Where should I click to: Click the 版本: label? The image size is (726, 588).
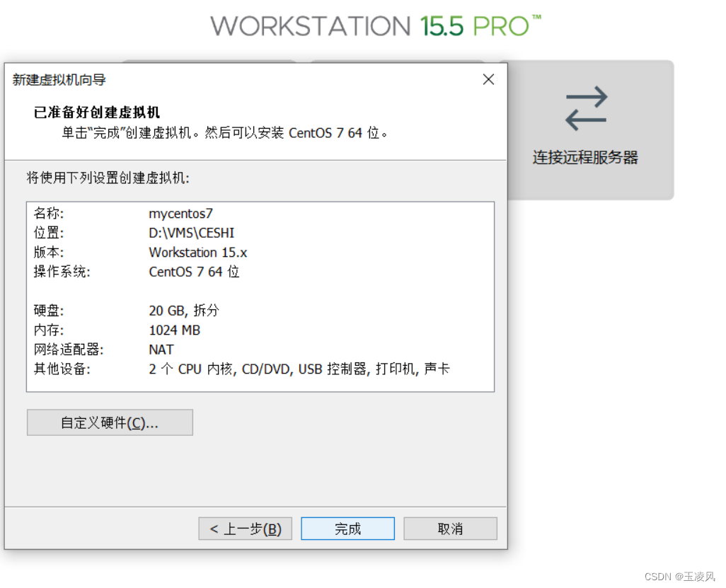(49, 253)
